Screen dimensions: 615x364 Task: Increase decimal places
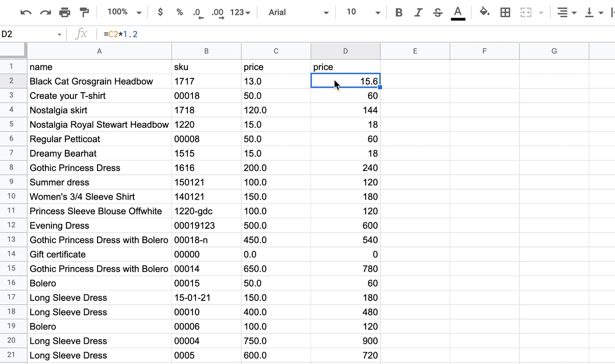coord(218,13)
